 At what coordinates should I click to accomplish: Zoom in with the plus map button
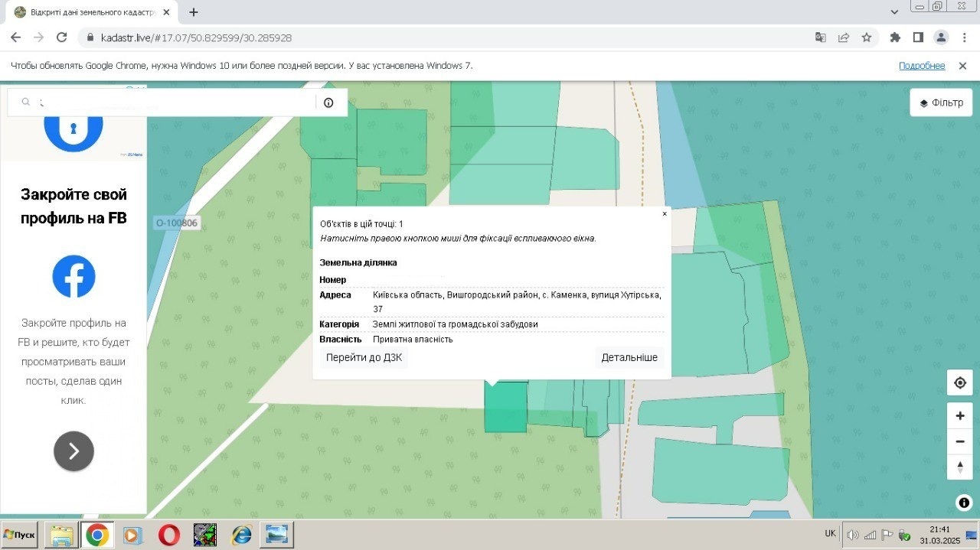point(960,416)
